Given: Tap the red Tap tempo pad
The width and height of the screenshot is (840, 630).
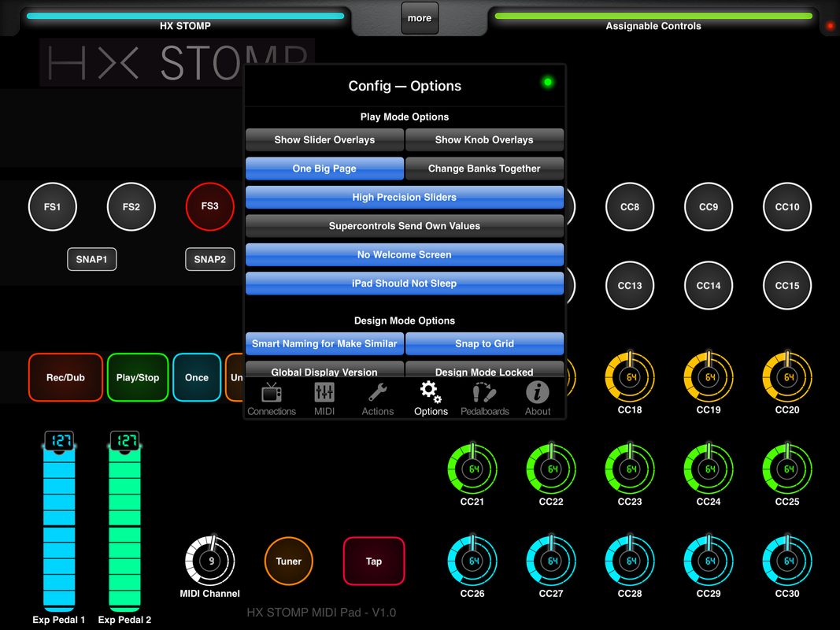Looking at the screenshot, I should pyautogui.click(x=373, y=561).
